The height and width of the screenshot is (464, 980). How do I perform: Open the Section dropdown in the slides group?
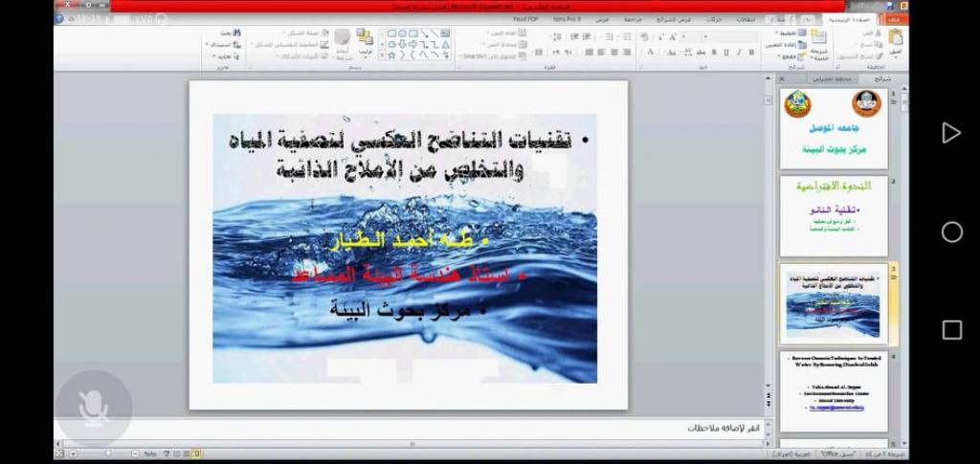coord(787,56)
